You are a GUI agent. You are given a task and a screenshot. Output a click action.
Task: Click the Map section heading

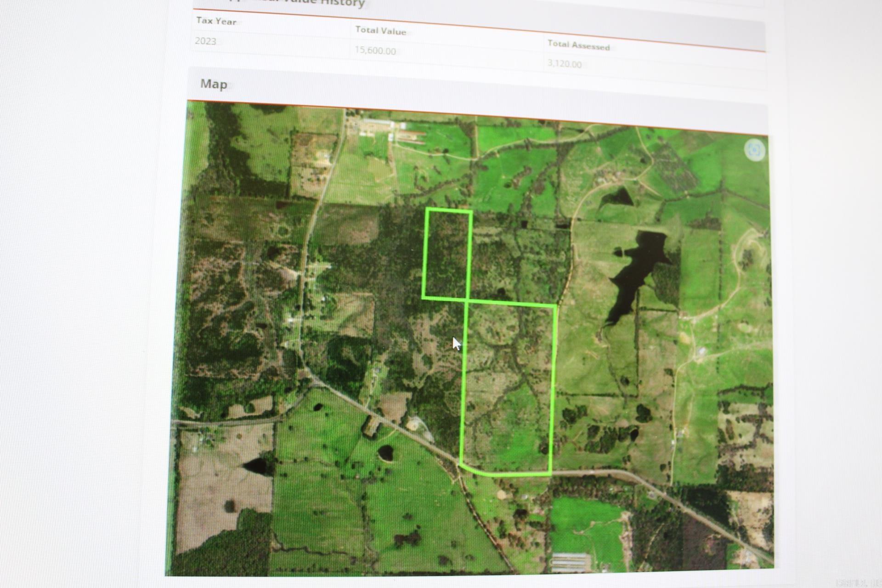click(214, 84)
